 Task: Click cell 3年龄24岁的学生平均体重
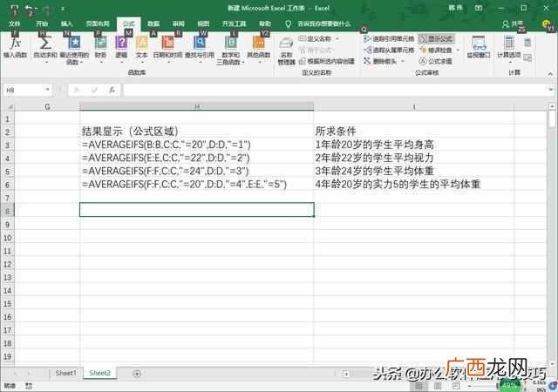click(414, 171)
